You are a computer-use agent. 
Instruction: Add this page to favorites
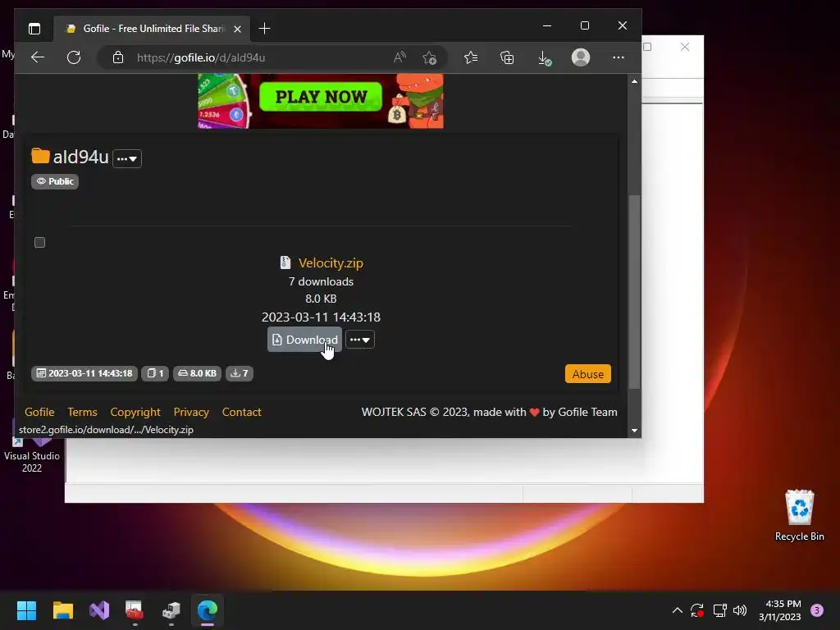[429, 57]
